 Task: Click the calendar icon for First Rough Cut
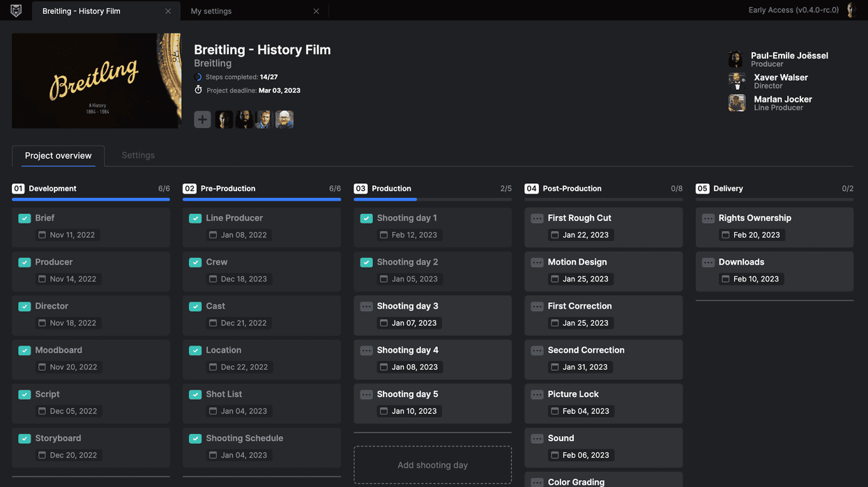click(554, 235)
